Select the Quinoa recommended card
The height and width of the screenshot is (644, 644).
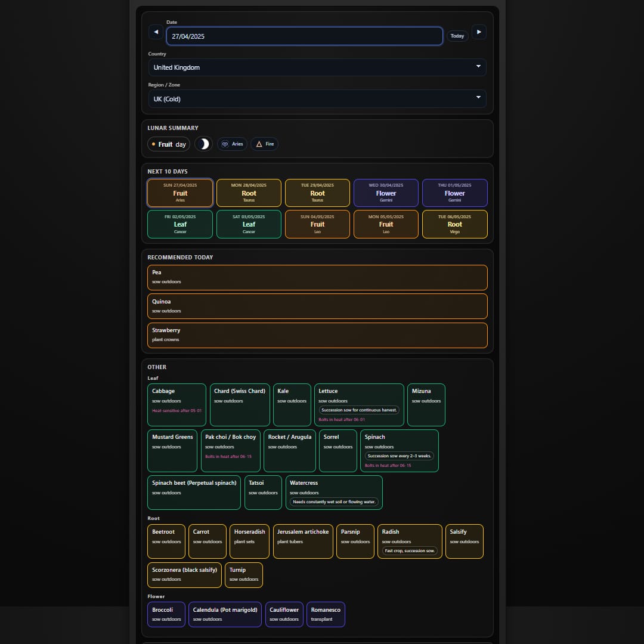317,306
